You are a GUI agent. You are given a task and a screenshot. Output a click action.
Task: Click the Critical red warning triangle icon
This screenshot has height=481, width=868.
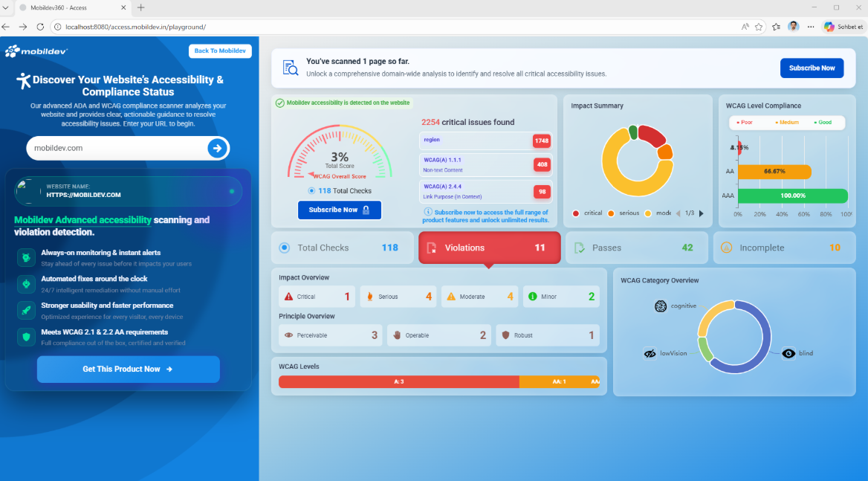coord(288,297)
